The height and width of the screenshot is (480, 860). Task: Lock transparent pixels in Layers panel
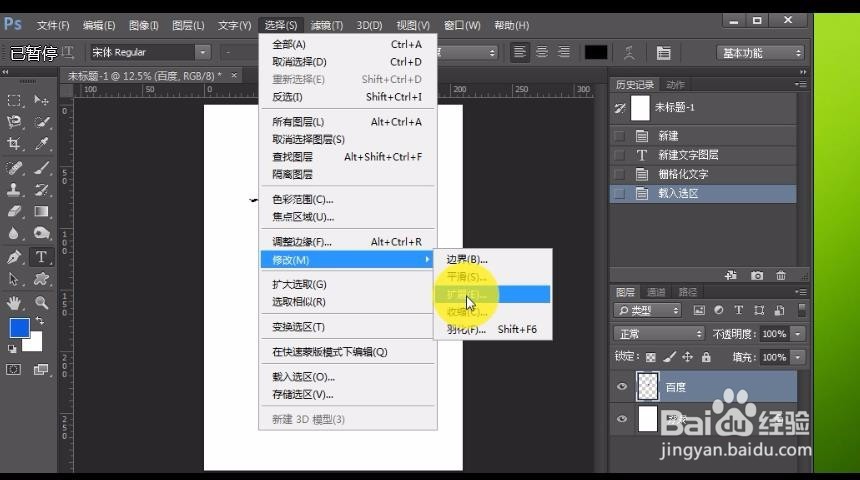[650, 358]
